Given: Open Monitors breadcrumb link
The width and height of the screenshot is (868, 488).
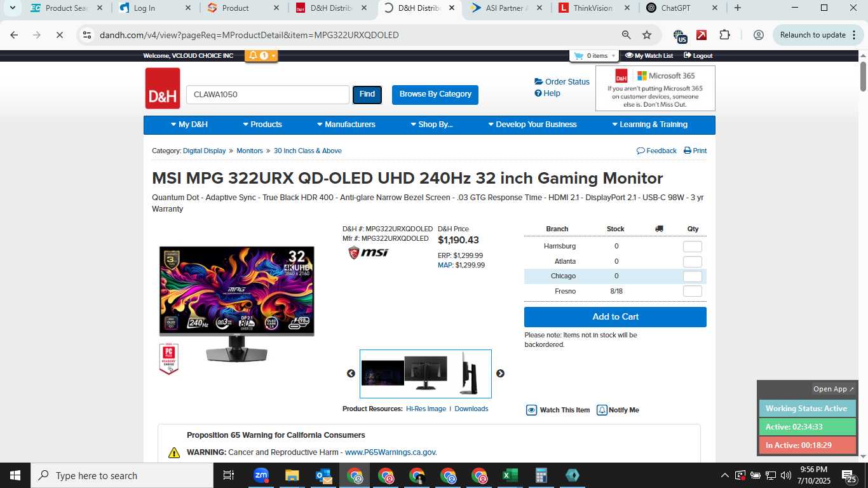Looking at the screenshot, I should (x=250, y=151).
